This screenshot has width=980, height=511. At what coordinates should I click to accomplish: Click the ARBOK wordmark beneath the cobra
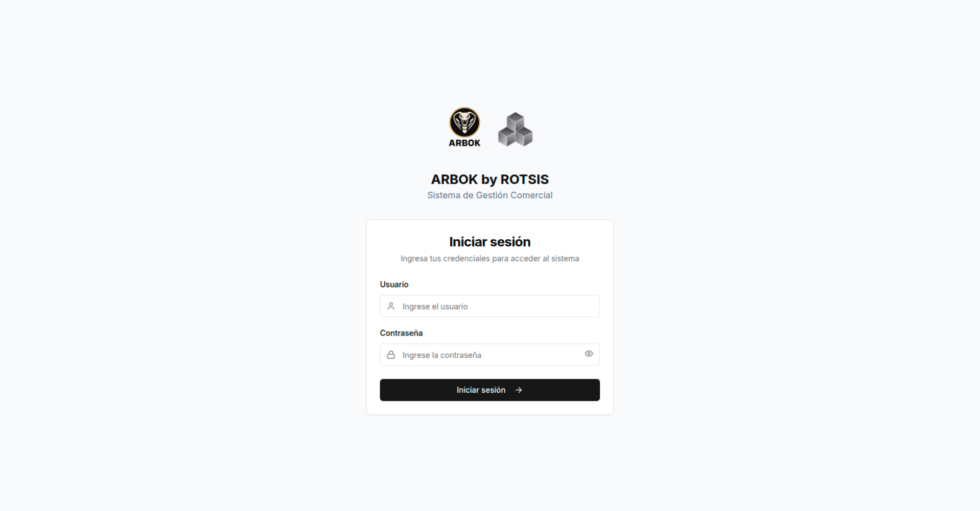click(x=464, y=143)
